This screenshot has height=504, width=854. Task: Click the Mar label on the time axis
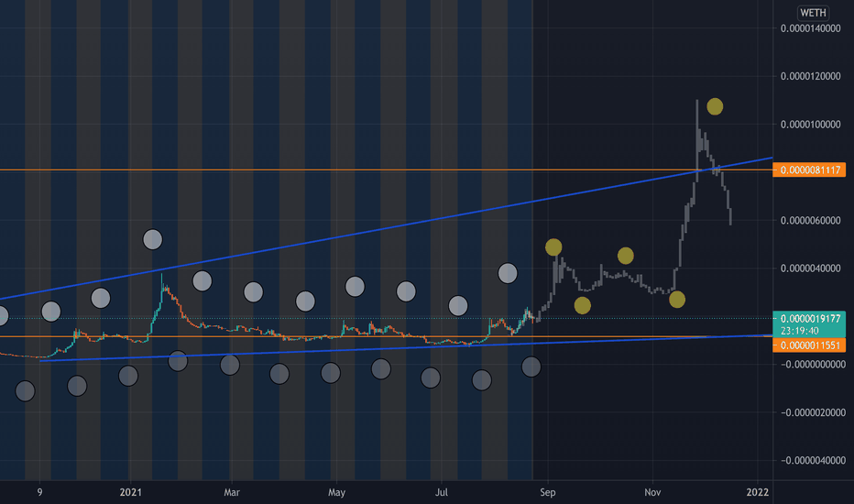click(x=232, y=492)
